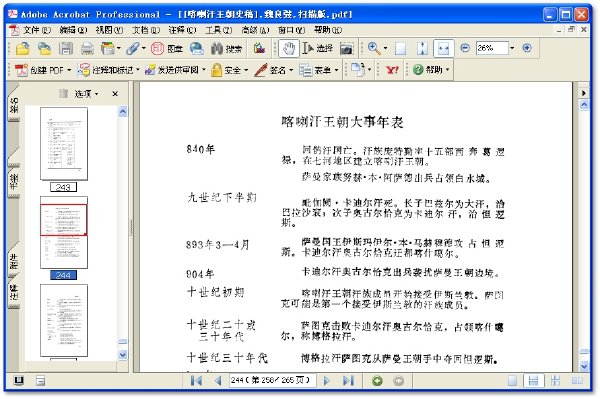Switch to Facing pages layout

tap(577, 381)
